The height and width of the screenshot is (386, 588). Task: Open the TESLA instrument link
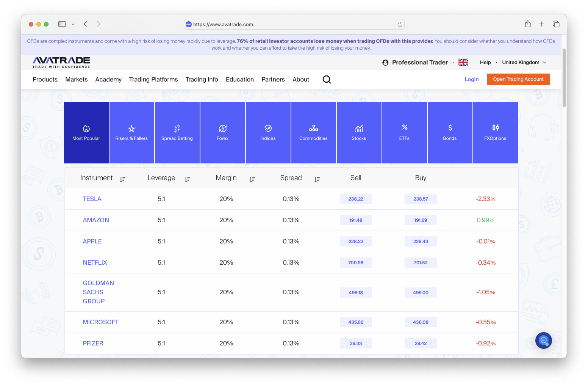tap(92, 199)
